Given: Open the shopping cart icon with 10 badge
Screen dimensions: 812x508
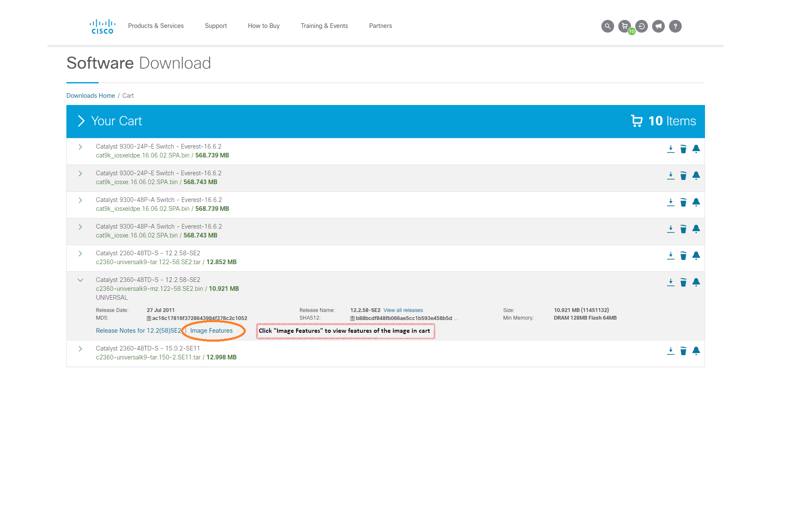Looking at the screenshot, I should [x=625, y=26].
